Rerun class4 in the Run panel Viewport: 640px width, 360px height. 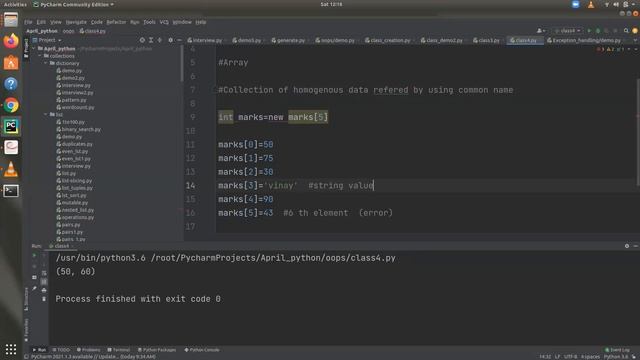pyautogui.click(x=34, y=256)
